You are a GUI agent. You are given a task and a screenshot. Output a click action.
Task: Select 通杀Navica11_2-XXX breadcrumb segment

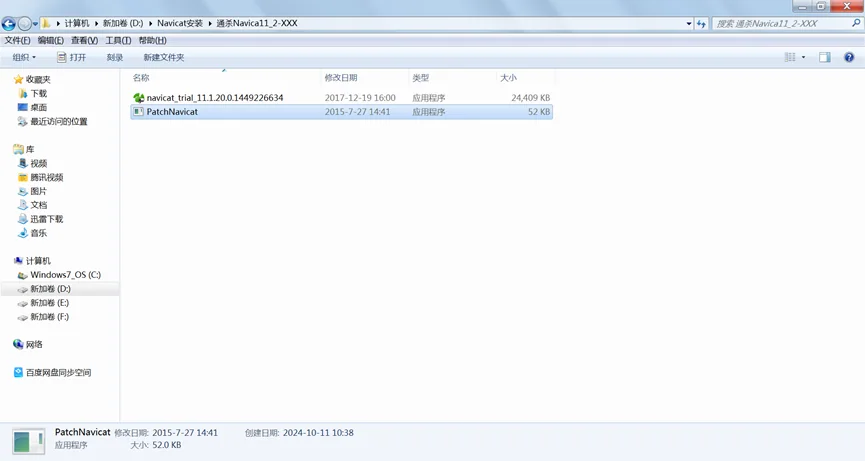pyautogui.click(x=257, y=23)
